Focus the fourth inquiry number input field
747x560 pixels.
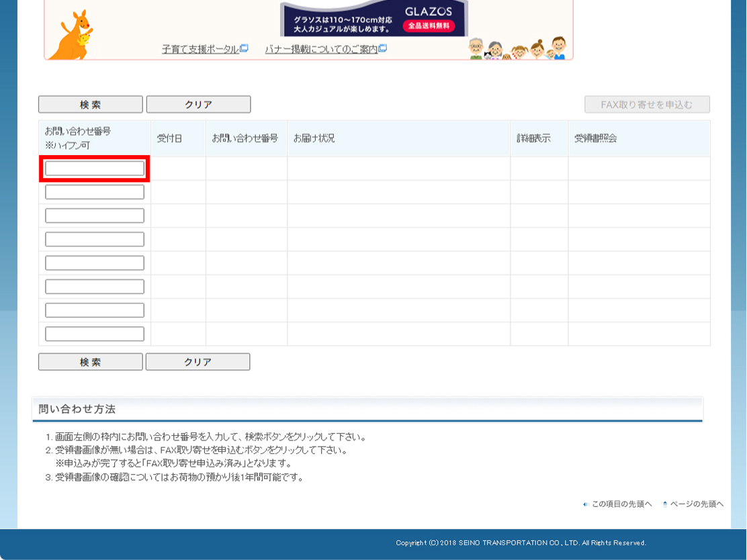(95, 239)
